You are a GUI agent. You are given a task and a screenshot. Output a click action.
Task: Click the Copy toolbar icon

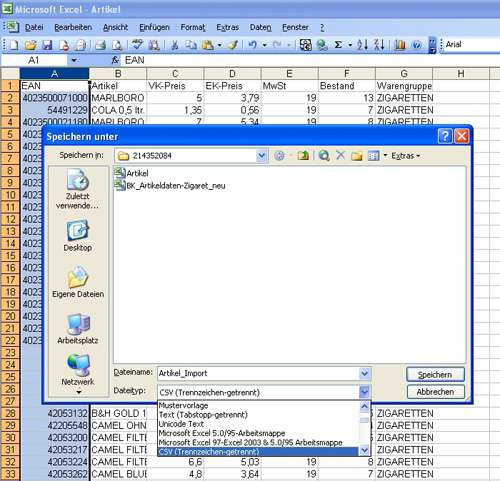tap(191, 45)
